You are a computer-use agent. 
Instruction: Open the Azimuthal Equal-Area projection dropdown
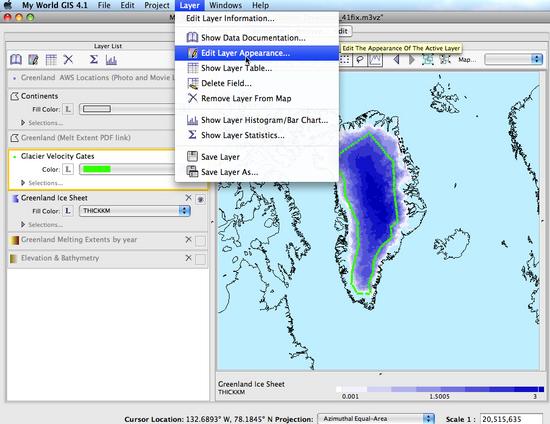[375, 419]
